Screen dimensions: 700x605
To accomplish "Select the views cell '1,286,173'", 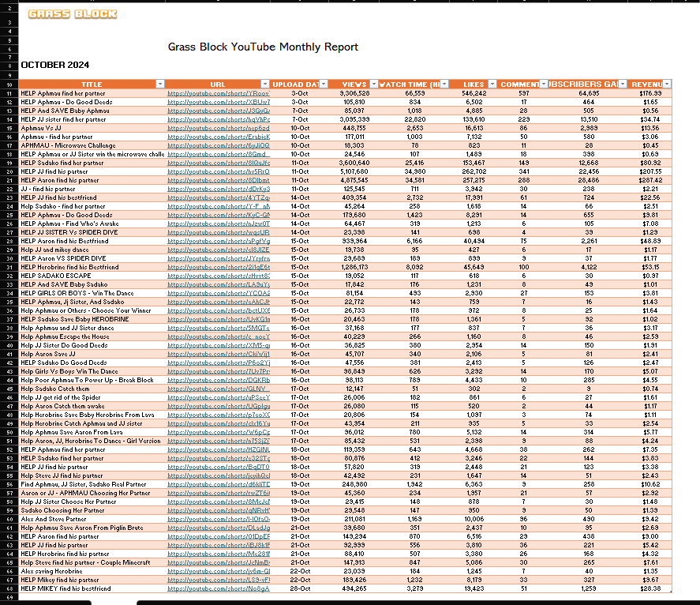I will pos(354,267).
